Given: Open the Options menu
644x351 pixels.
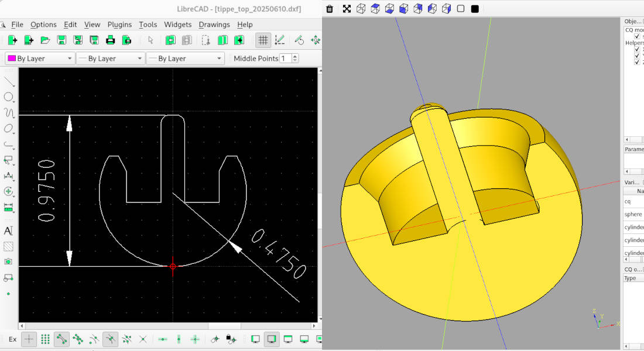Looking at the screenshot, I should coord(43,25).
